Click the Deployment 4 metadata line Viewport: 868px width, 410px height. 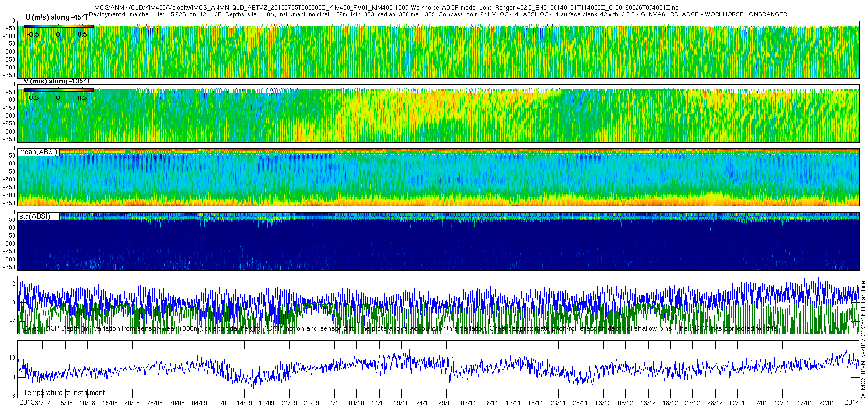(x=438, y=14)
